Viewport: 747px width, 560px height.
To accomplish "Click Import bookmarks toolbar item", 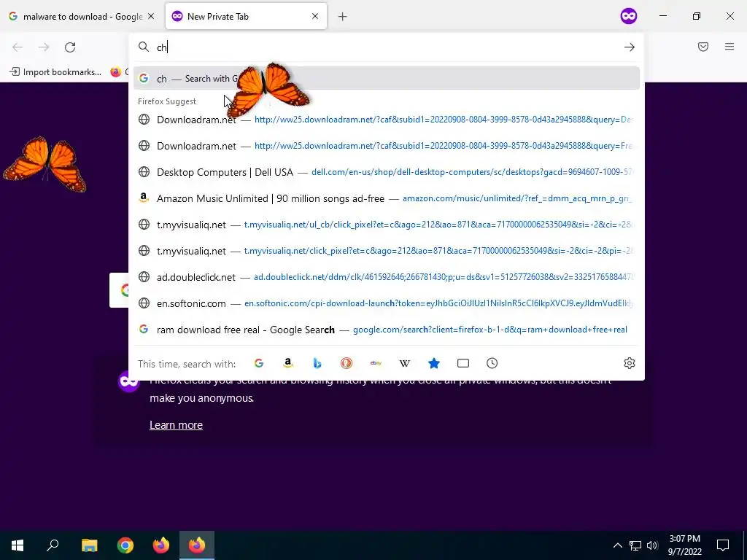I will [x=55, y=72].
